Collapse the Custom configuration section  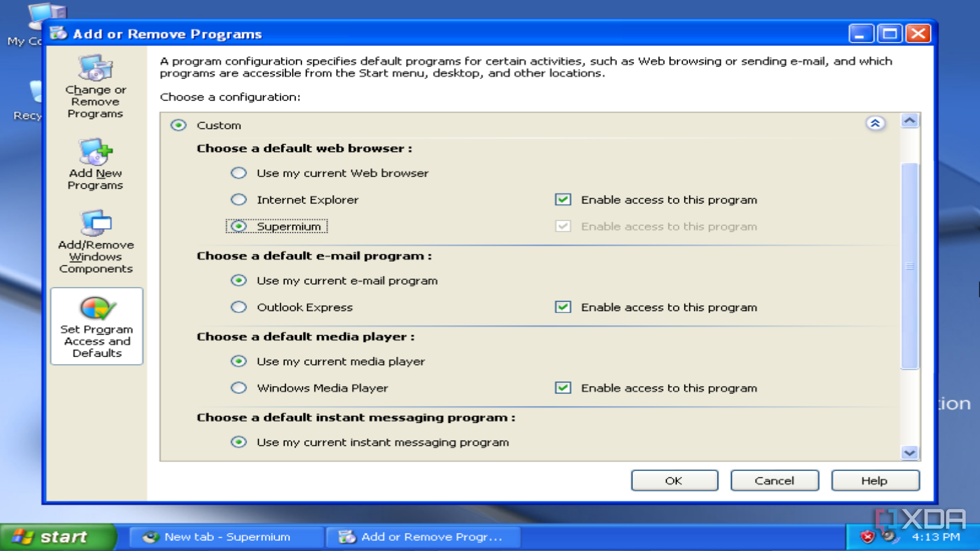[875, 123]
